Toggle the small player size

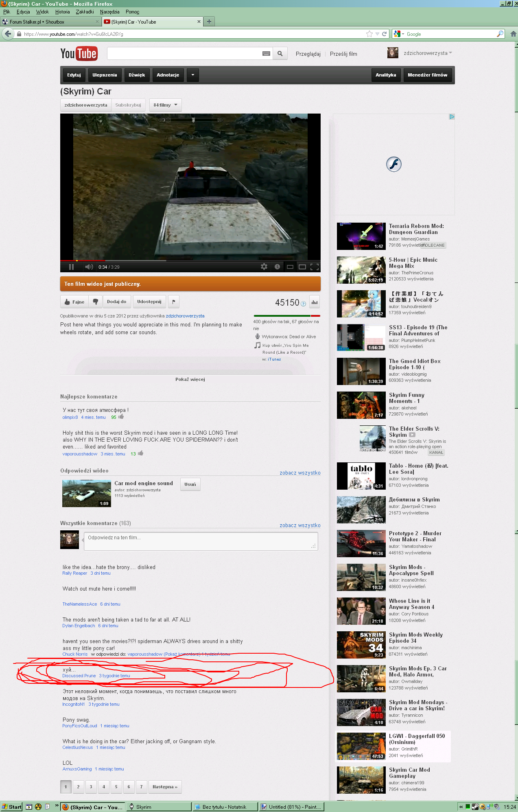click(x=290, y=267)
